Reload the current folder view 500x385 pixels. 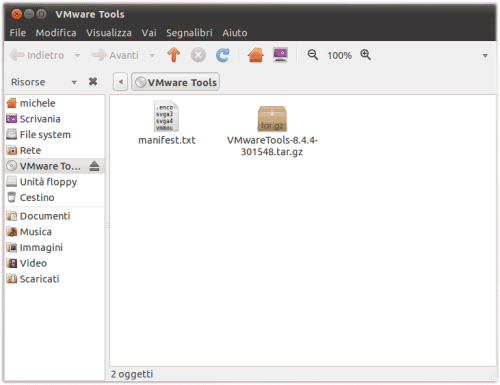(222, 55)
